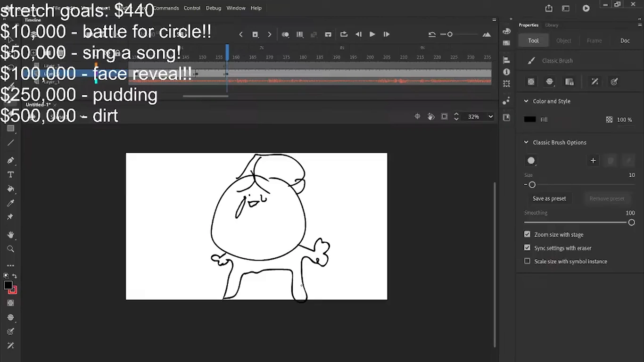Click the Brush Mode icon in the left toolbar
Viewport: 644px width, 362px height.
pos(10,317)
